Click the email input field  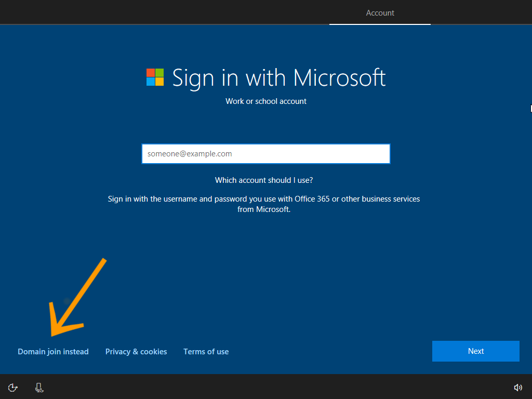point(266,154)
